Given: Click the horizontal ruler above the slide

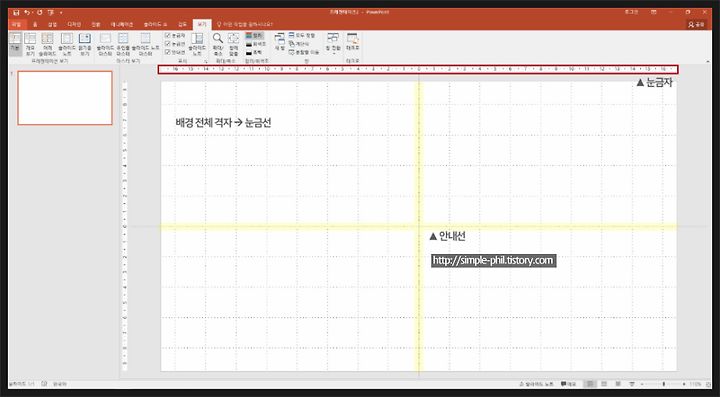Looking at the screenshot, I should [418, 69].
